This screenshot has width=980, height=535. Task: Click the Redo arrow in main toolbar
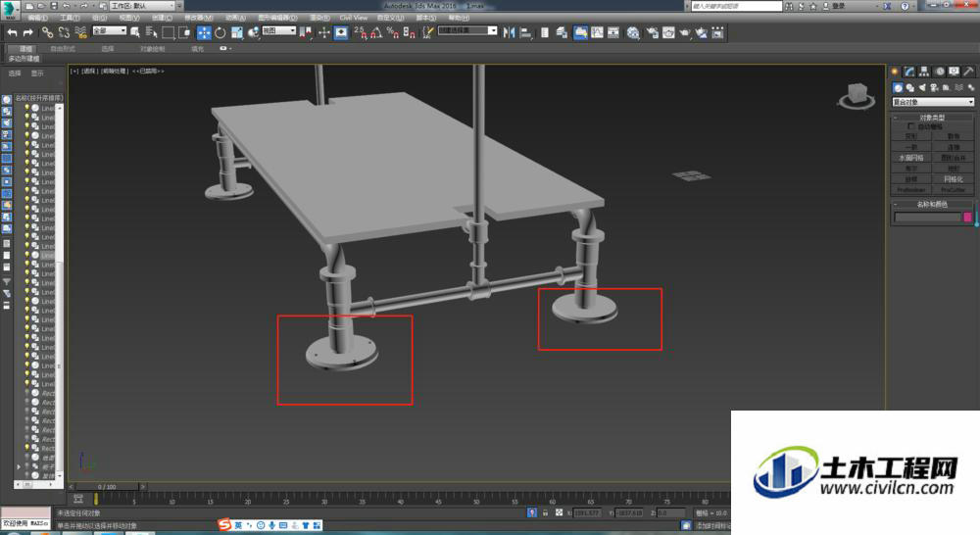[x=28, y=32]
